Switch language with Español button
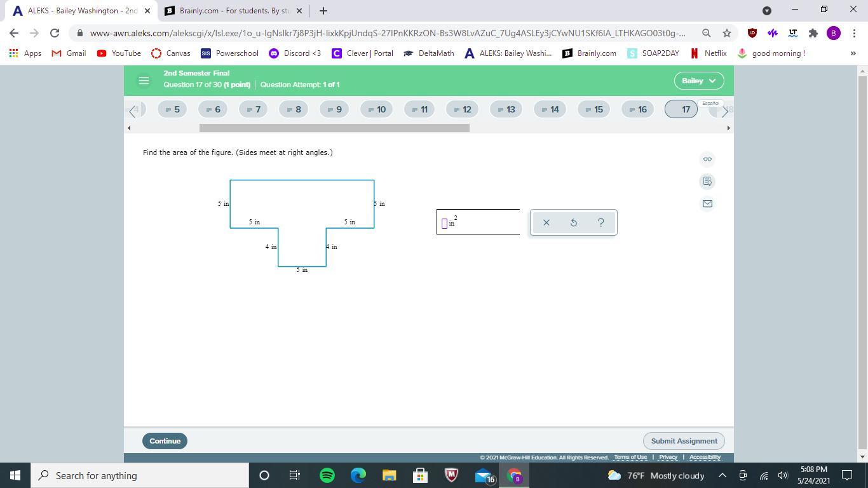This screenshot has width=868, height=488. 710,103
